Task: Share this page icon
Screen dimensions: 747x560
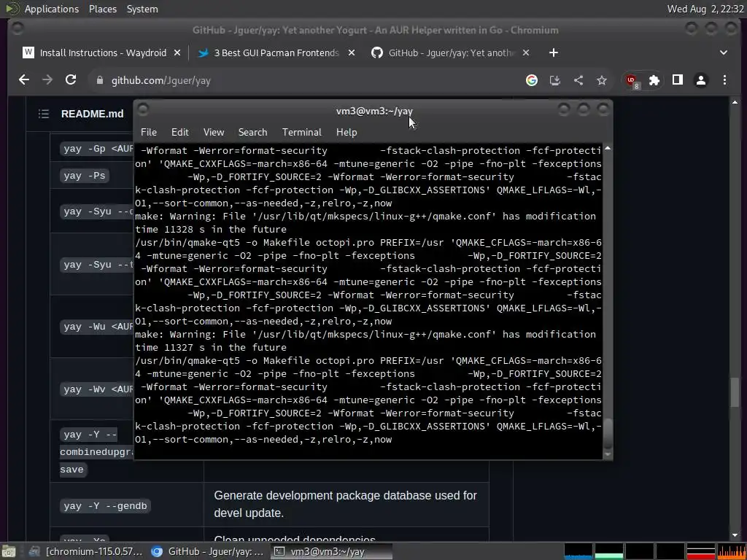Action: (578, 80)
